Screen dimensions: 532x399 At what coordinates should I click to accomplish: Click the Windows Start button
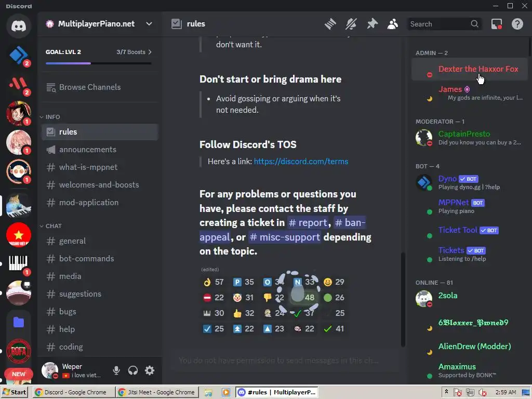pyautogui.click(x=14, y=392)
